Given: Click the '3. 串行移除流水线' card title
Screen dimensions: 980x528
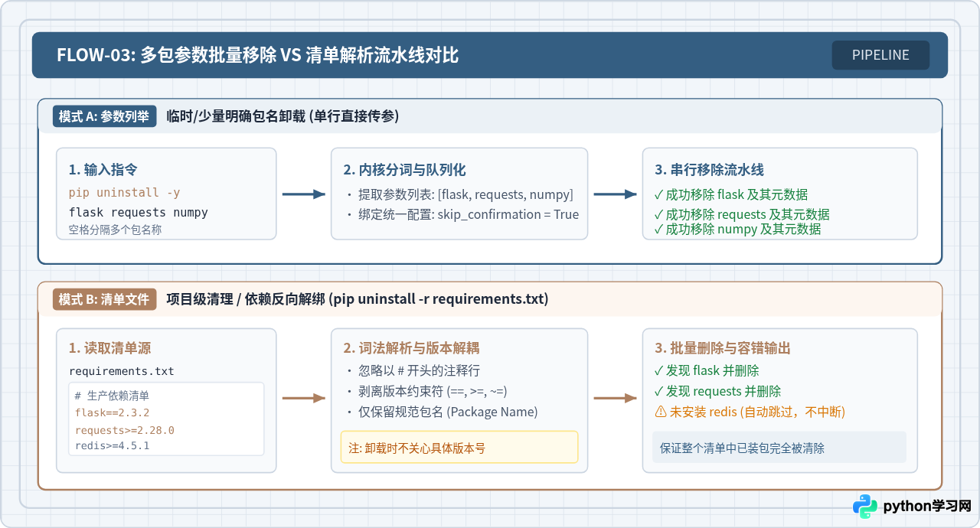Looking at the screenshot, I should (709, 170).
